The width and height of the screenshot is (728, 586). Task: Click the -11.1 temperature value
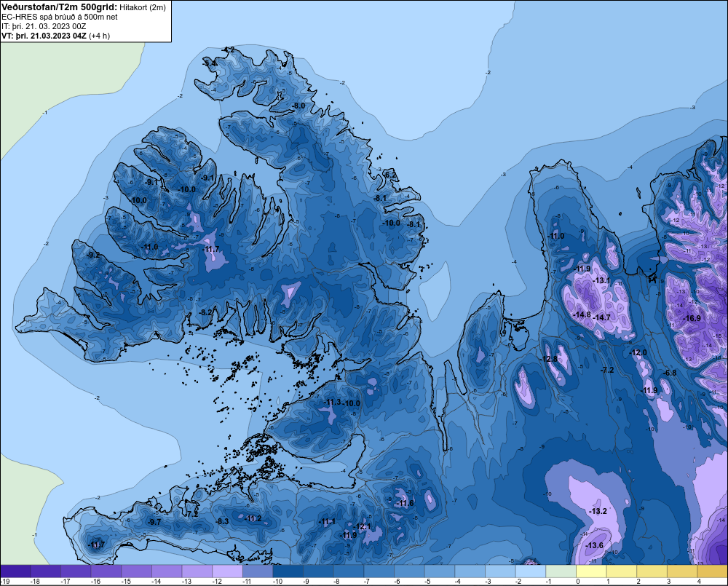point(327,521)
